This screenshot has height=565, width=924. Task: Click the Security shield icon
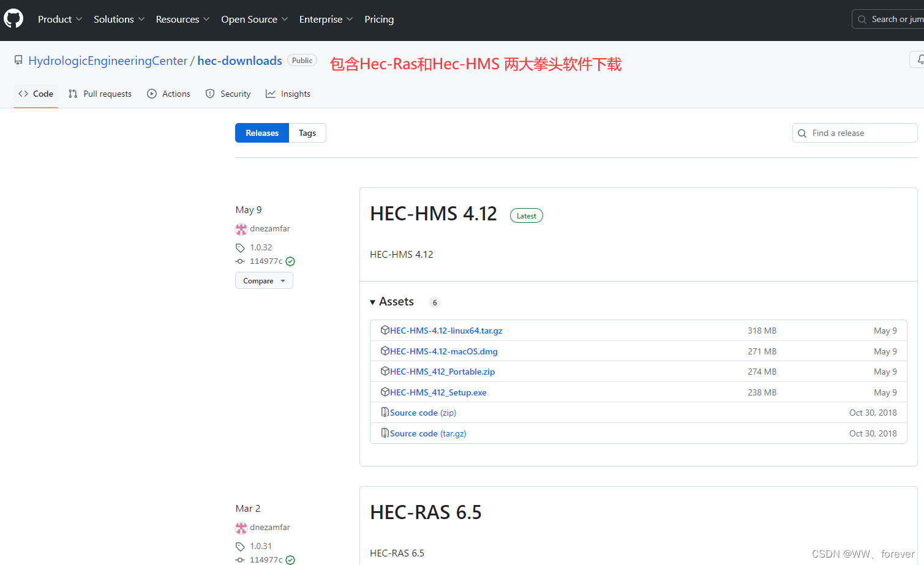[210, 94]
